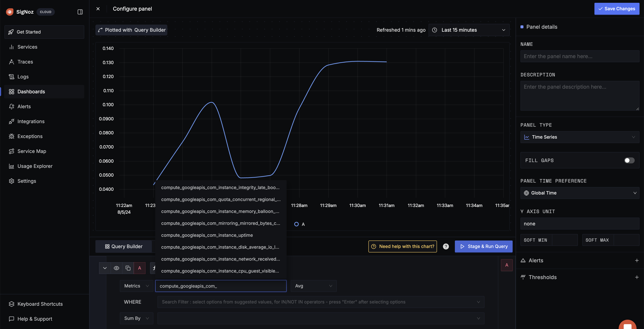Collapse query A with the chevron button
Image resolution: width=644 pixels, height=329 pixels.
pos(105,268)
